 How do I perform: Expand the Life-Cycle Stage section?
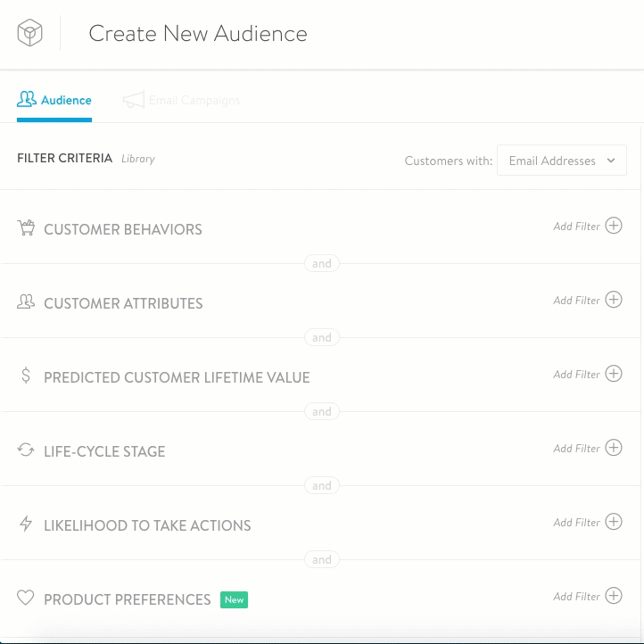point(104,451)
